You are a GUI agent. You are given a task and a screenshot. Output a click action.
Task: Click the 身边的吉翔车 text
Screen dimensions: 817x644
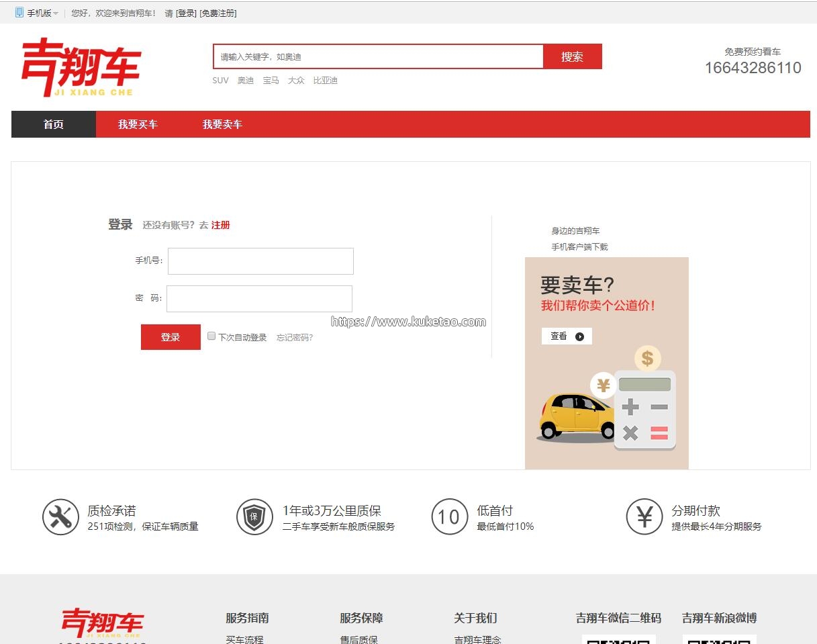click(575, 231)
